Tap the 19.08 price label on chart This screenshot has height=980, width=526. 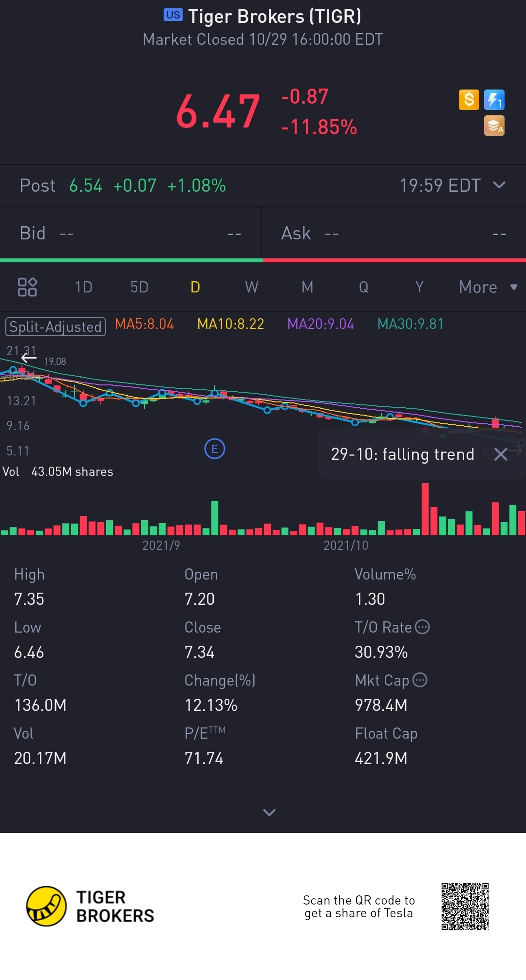55,362
